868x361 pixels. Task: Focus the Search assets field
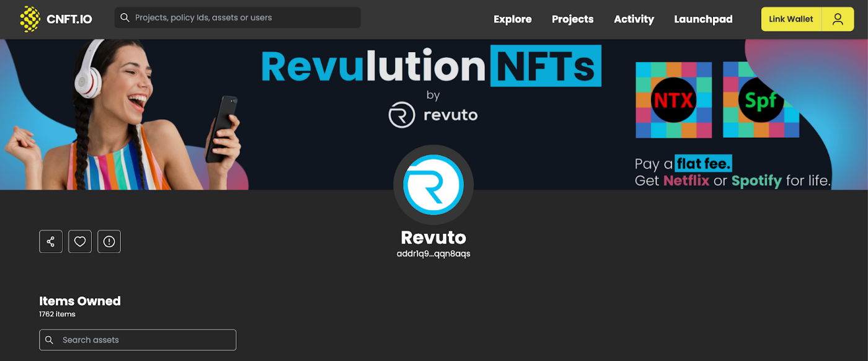click(138, 340)
